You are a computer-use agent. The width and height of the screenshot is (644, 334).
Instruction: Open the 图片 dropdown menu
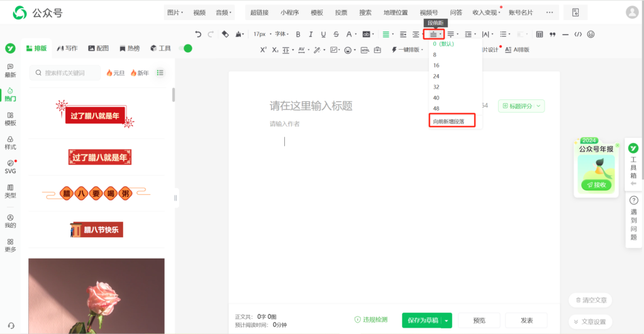175,13
